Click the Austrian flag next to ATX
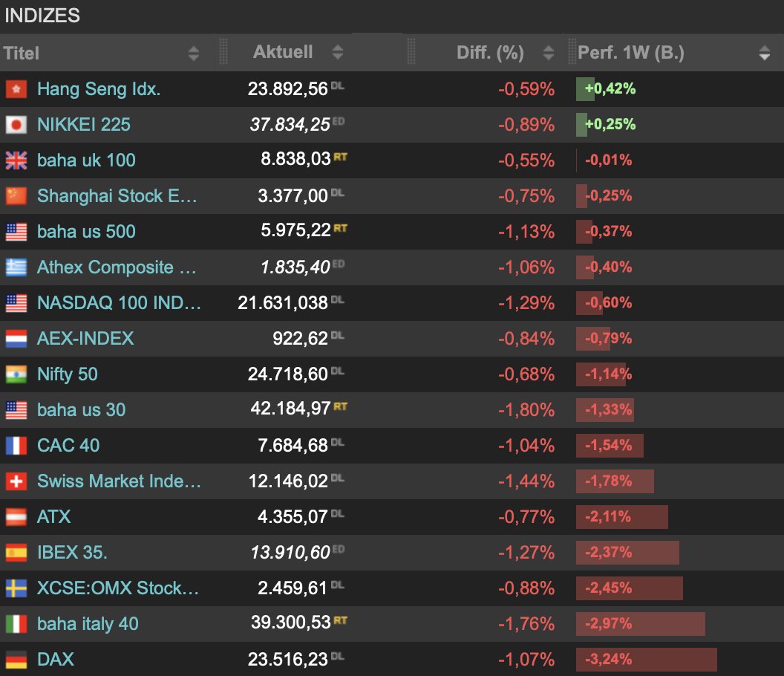 pos(16,517)
